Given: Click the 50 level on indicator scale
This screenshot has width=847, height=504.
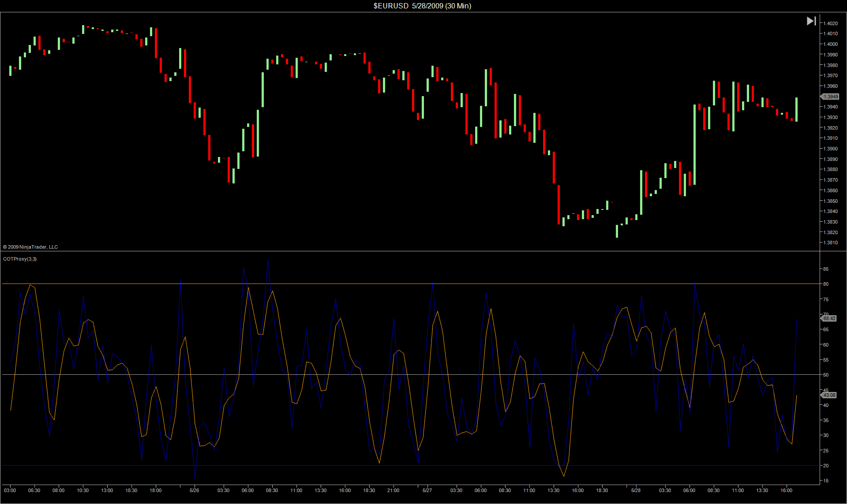Looking at the screenshot, I should click(825, 375).
